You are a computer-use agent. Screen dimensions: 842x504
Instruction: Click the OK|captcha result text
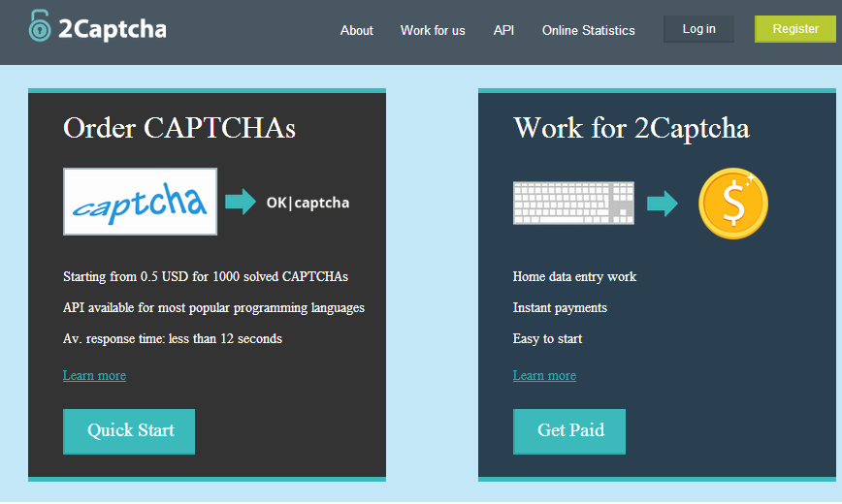point(308,203)
